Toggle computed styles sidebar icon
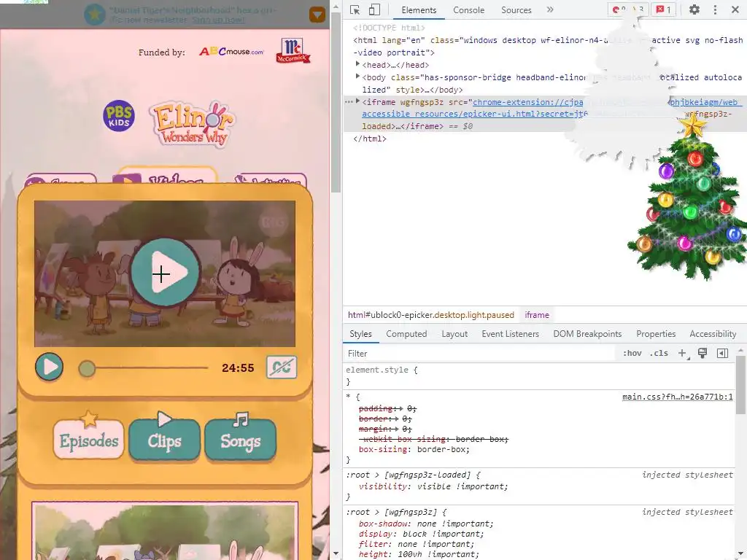747x560 pixels. click(722, 353)
